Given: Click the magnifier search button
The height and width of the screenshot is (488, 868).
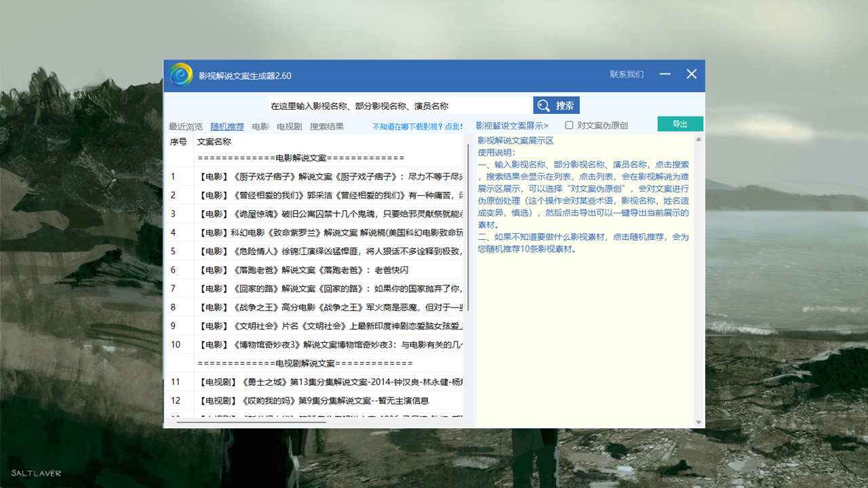Looking at the screenshot, I should (x=556, y=106).
